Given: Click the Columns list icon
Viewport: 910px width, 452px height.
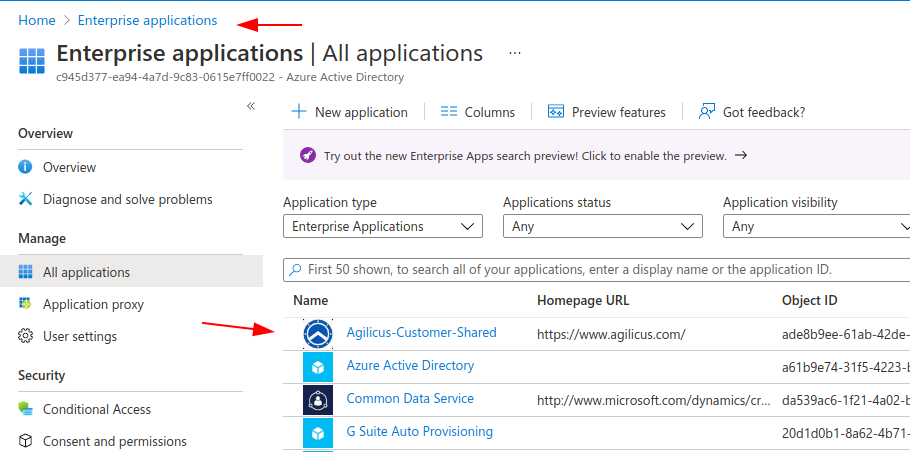Looking at the screenshot, I should pos(449,111).
